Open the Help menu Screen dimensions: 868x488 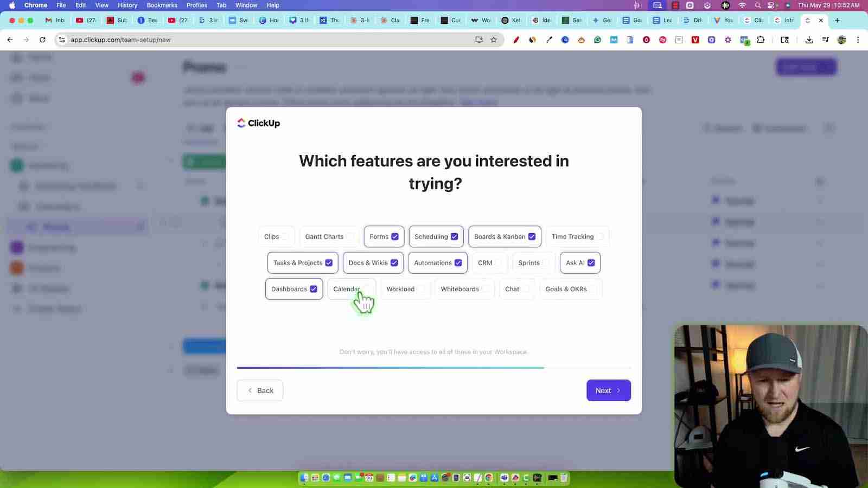tap(273, 5)
